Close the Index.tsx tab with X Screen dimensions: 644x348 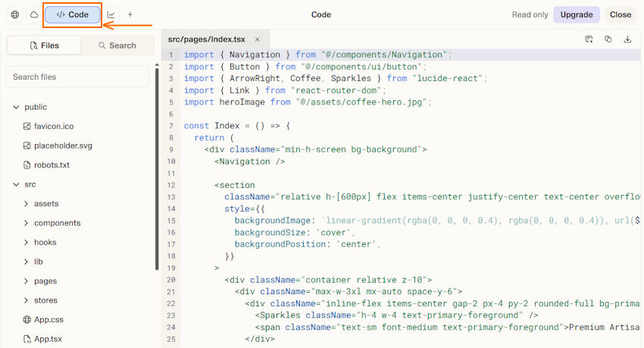pos(258,39)
